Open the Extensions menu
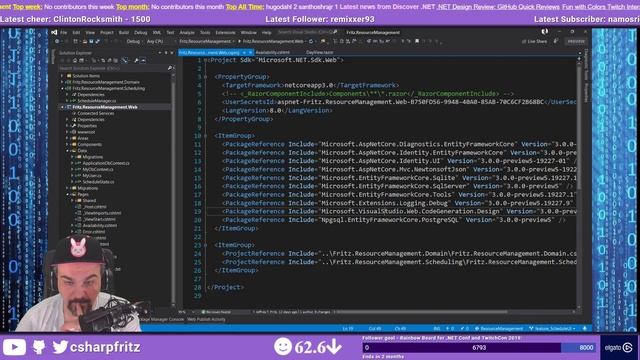640x360 pixels. click(225, 32)
